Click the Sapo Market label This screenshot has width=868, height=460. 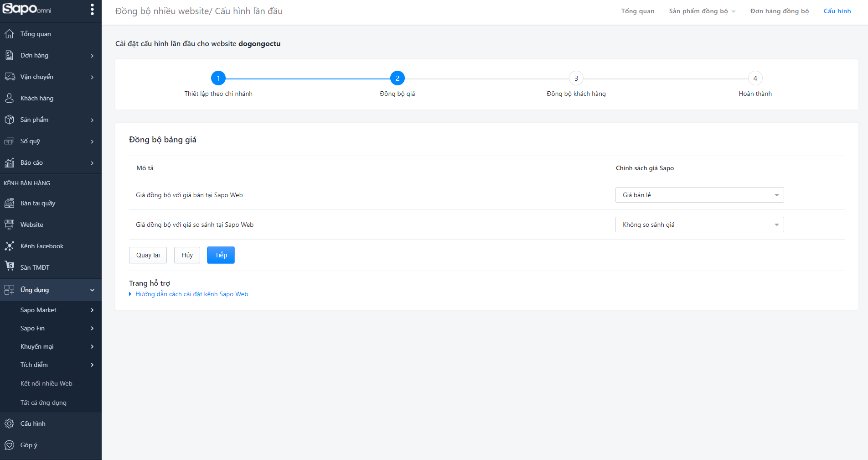38,310
